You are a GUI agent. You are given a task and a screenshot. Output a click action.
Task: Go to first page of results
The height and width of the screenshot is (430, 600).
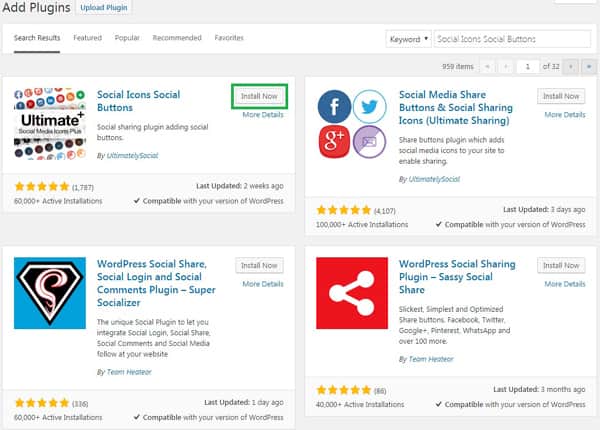coord(487,67)
